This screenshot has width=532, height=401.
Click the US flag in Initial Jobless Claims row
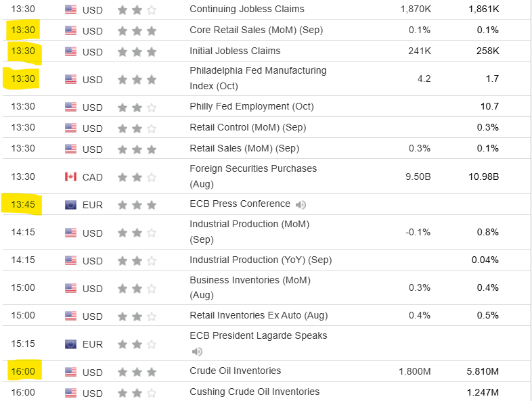(70, 51)
